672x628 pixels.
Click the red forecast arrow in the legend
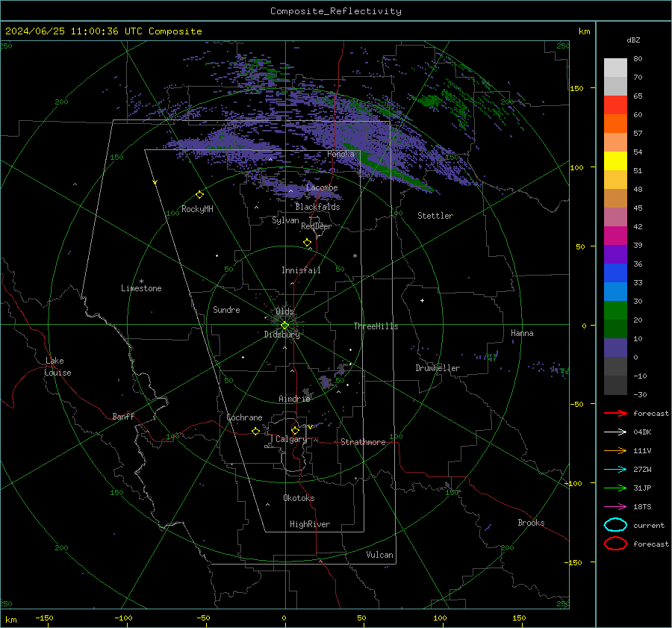[x=615, y=413]
